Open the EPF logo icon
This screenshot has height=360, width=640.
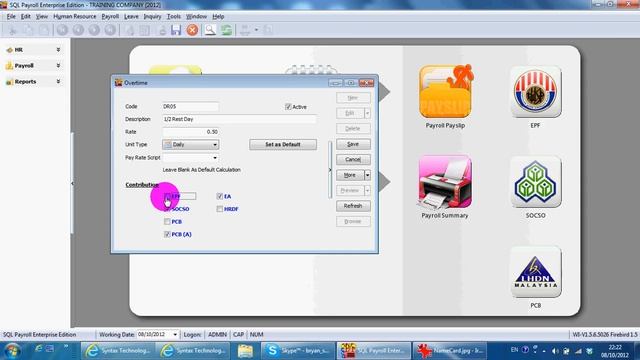(x=536, y=92)
